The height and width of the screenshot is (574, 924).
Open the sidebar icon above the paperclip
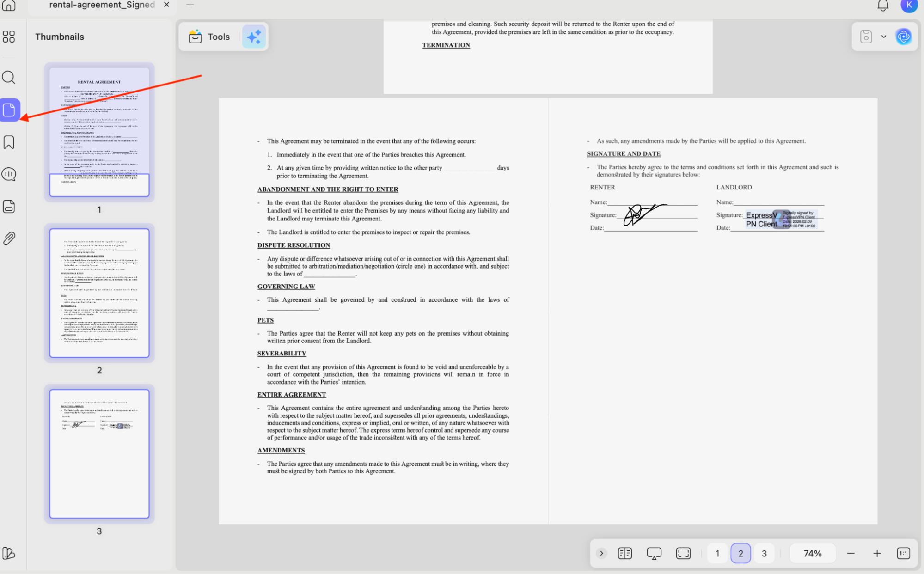(9, 207)
